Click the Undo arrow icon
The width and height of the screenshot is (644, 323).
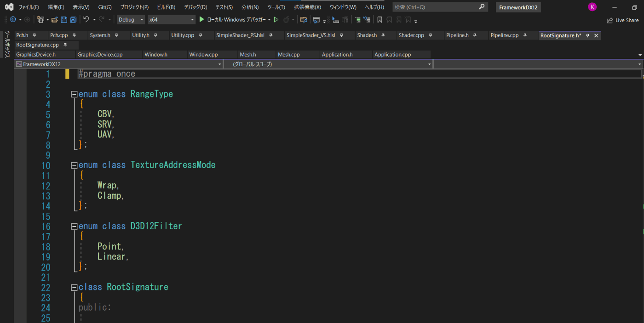(x=86, y=20)
